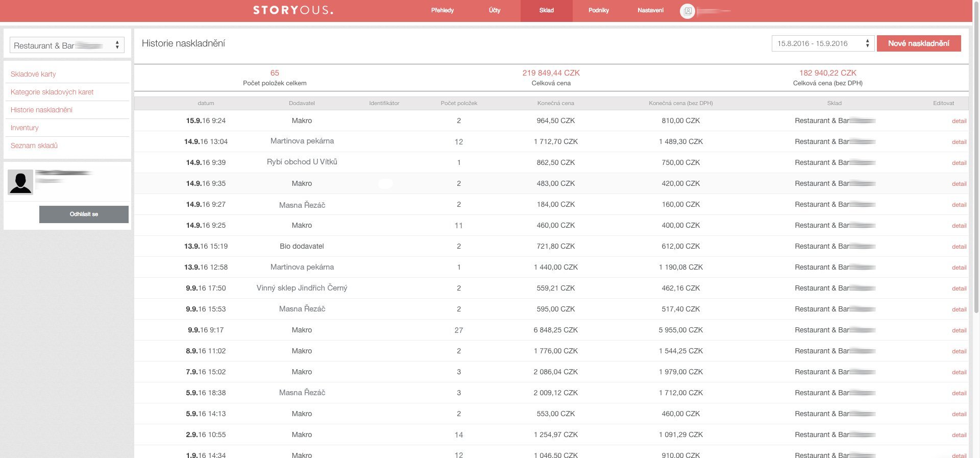Open detail for Rybí obchod U Vítků row

coord(959,163)
